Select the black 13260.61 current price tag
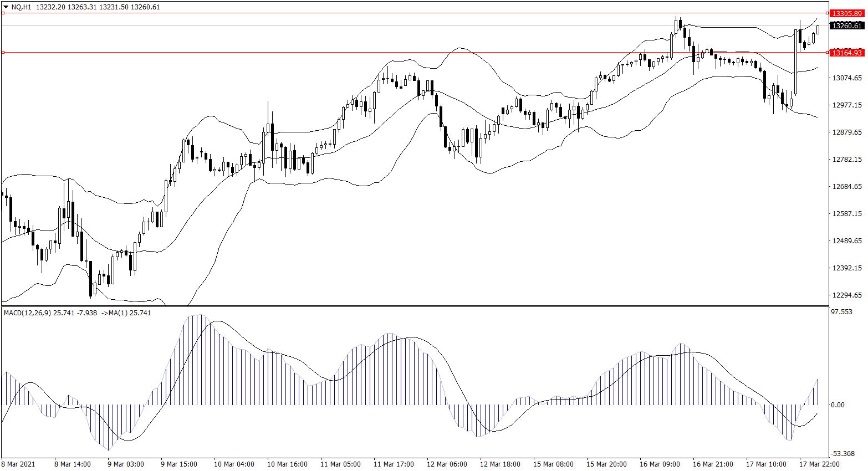The width and height of the screenshot is (868, 471). point(847,25)
